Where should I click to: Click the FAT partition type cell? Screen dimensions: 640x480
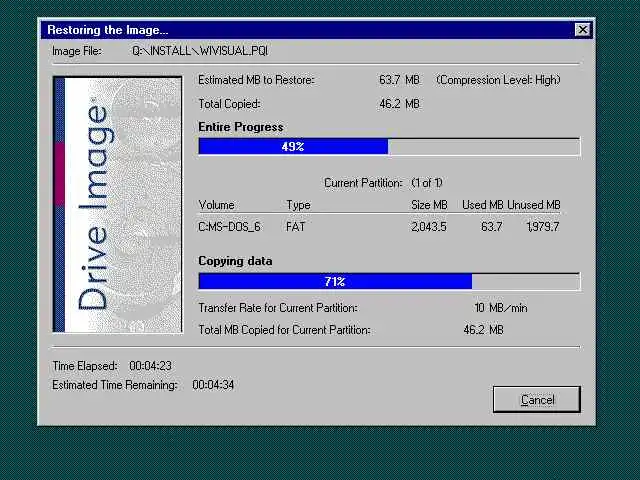[x=296, y=227]
